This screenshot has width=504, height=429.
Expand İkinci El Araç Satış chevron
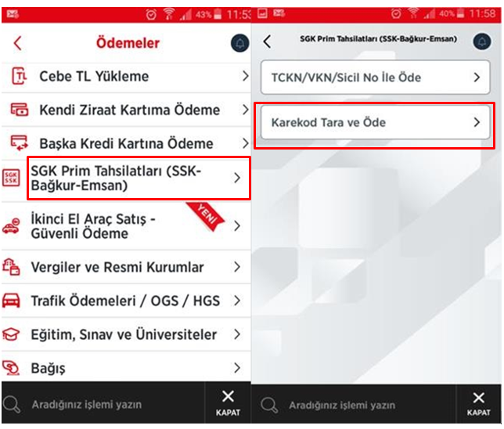(x=237, y=225)
